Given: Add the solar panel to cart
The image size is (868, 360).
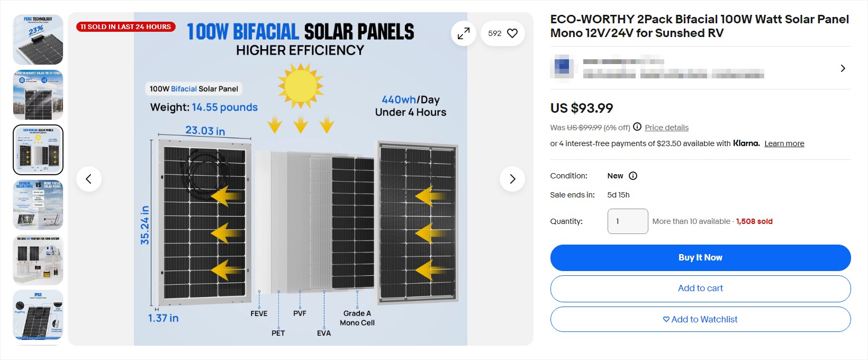Looking at the screenshot, I should point(700,289).
